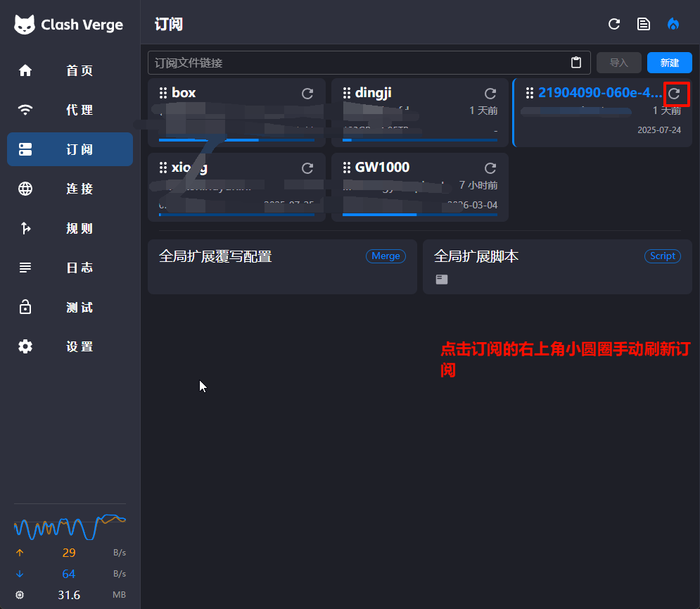Viewport: 700px width, 609px height.
Task: Select the 21904090-060e-4... profile
Action: point(603,113)
